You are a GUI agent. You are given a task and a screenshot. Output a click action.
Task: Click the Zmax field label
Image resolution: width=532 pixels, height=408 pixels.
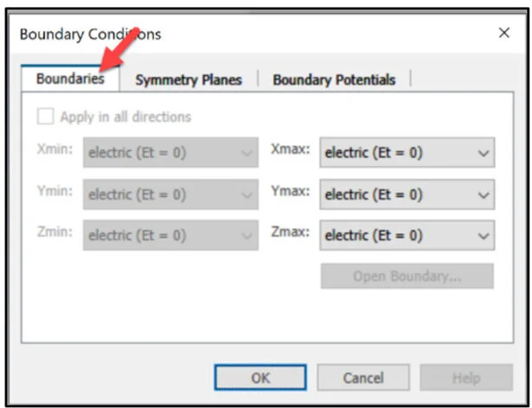pyautogui.click(x=291, y=233)
